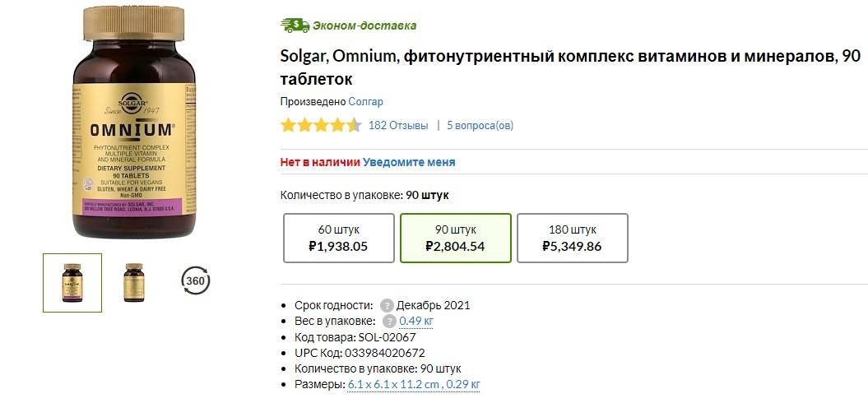Click the Уведомите меня notify link
Viewport: 868px width, 403px height.
pyautogui.click(x=409, y=162)
